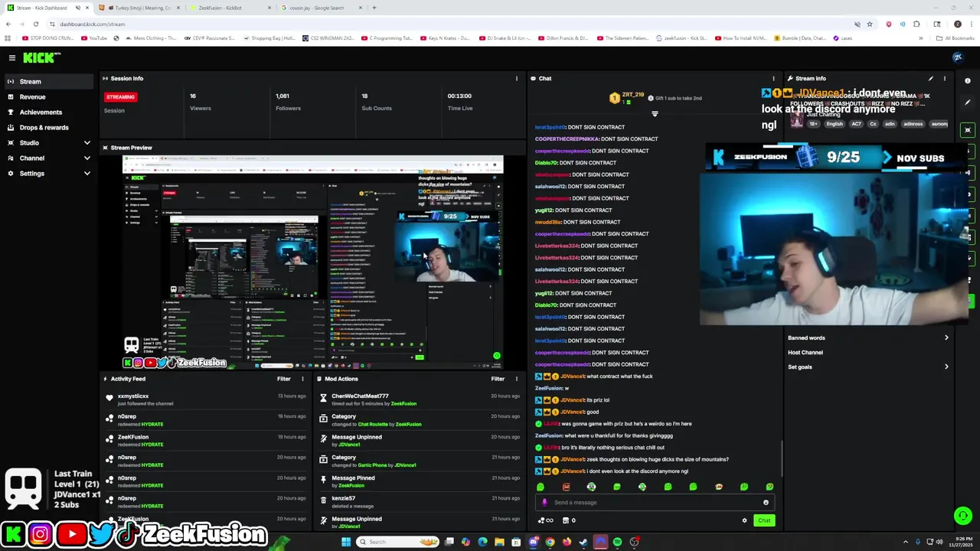Open the emoji picker in chat input
The image size is (980, 551).
[x=766, y=503]
